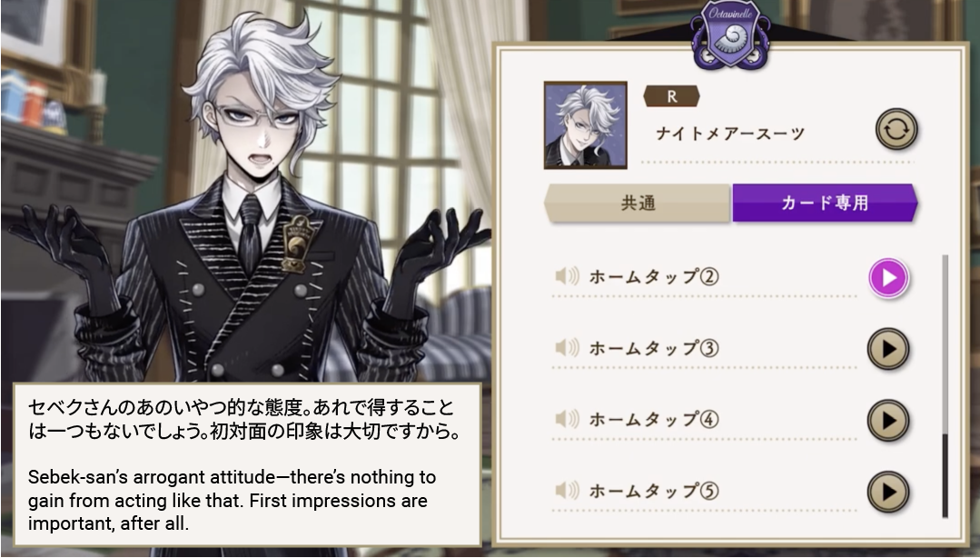Play the ホームタップ⑤ voice line

pyautogui.click(x=888, y=492)
